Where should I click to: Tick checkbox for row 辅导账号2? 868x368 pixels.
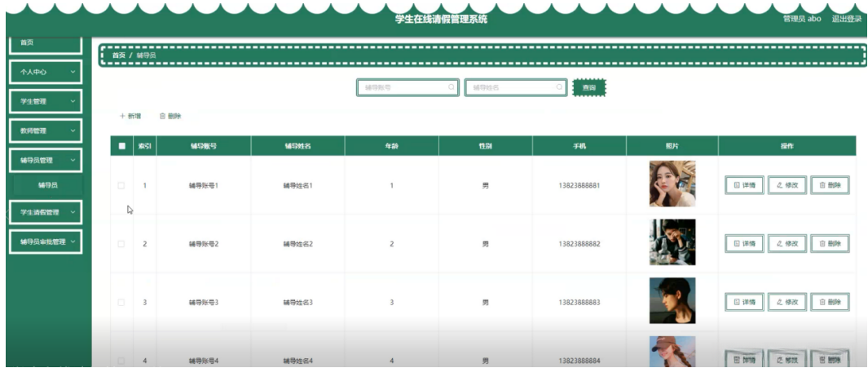(121, 244)
